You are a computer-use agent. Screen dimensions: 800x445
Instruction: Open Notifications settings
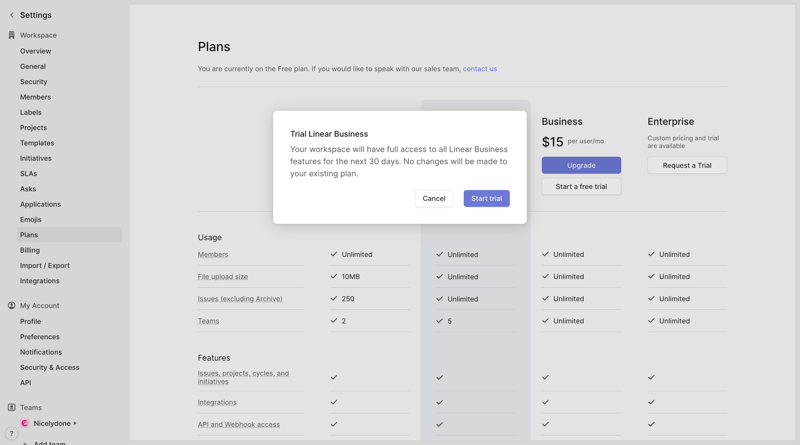pos(41,352)
